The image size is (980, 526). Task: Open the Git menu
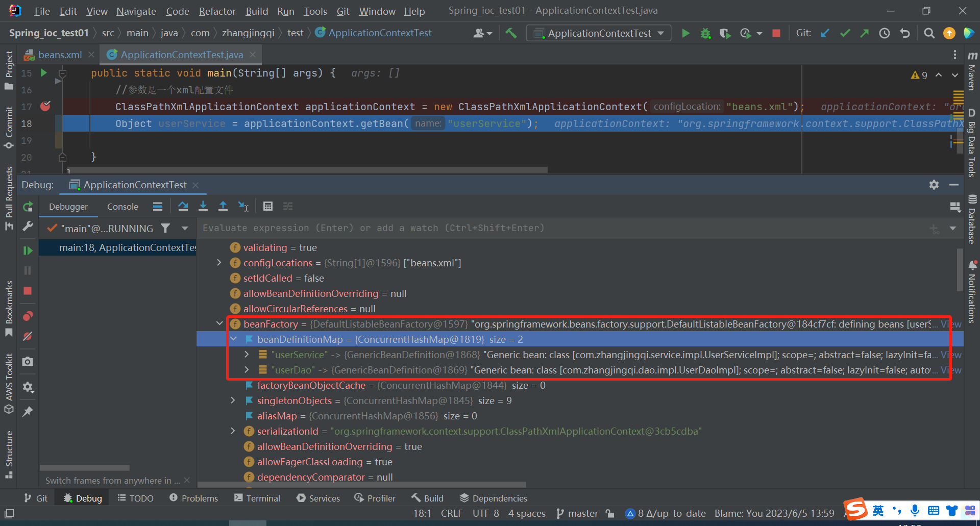[x=343, y=11]
